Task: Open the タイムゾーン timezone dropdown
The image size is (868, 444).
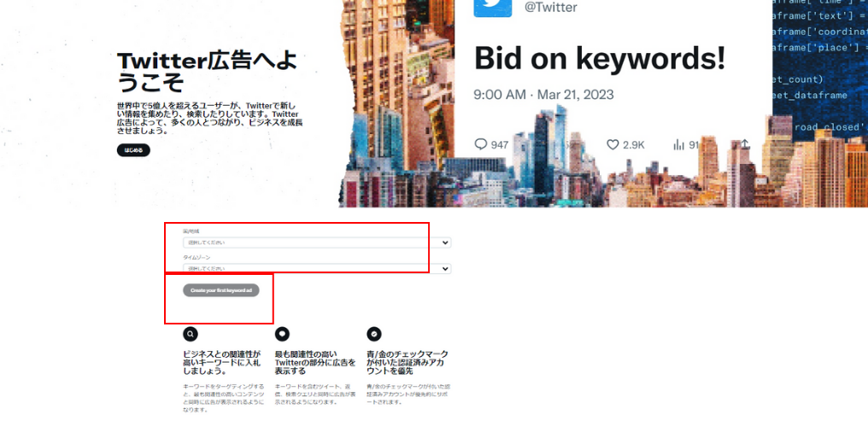Action: click(x=316, y=268)
